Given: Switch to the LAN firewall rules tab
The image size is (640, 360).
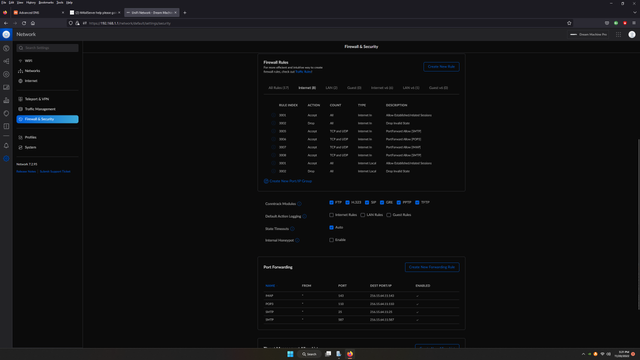Looking at the screenshot, I should [331, 88].
